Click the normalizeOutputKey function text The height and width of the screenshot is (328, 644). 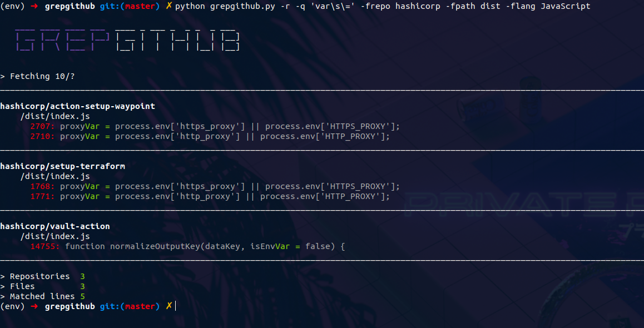pyautogui.click(x=205, y=246)
